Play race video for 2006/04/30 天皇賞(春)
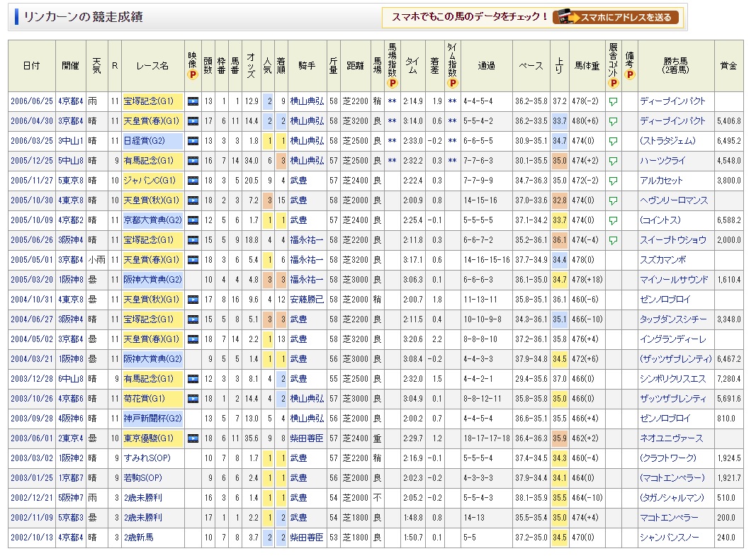Image resolution: width=756 pixels, height=556 pixels. point(193,121)
